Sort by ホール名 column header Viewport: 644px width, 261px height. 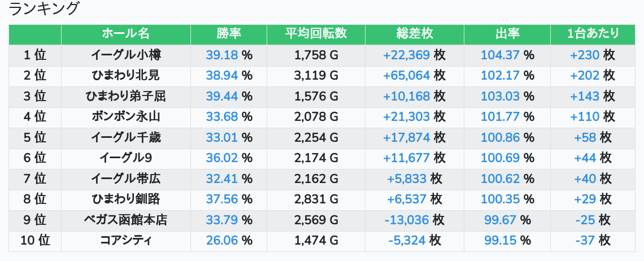125,34
